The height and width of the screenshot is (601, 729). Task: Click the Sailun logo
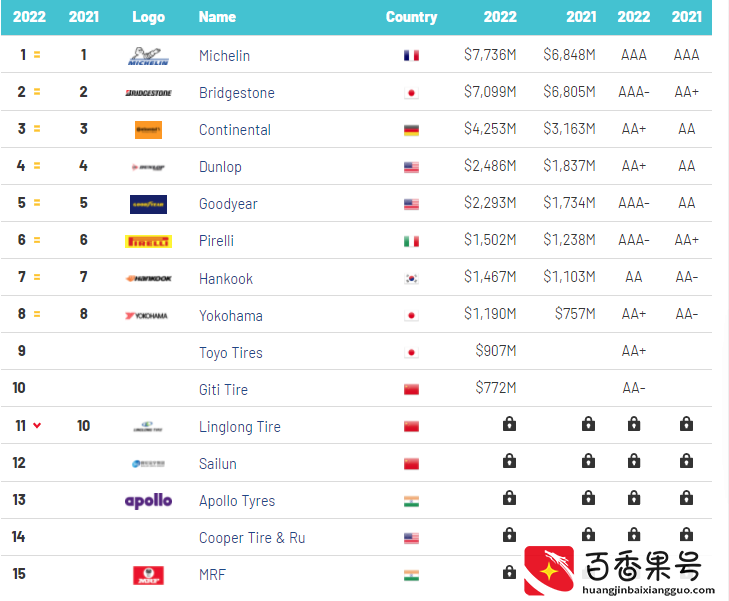[x=148, y=463]
